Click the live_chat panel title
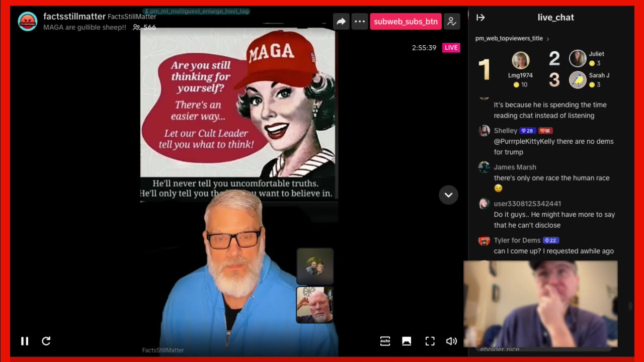The image size is (644, 362). click(555, 18)
